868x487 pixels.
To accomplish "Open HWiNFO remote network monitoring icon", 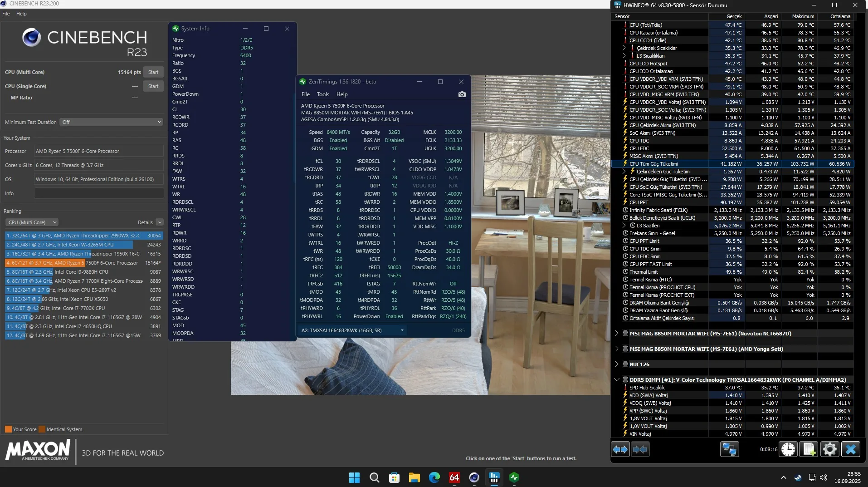I will (x=729, y=449).
